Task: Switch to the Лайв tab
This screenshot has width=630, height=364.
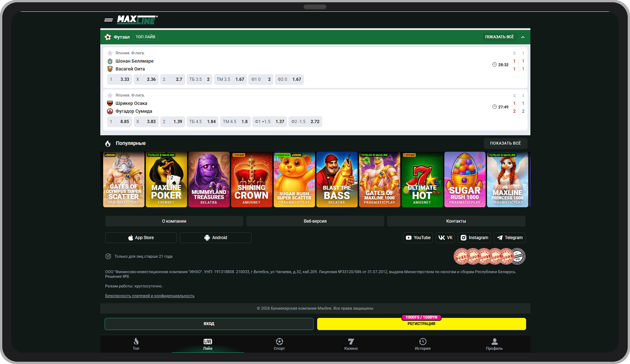Action: pos(208,344)
